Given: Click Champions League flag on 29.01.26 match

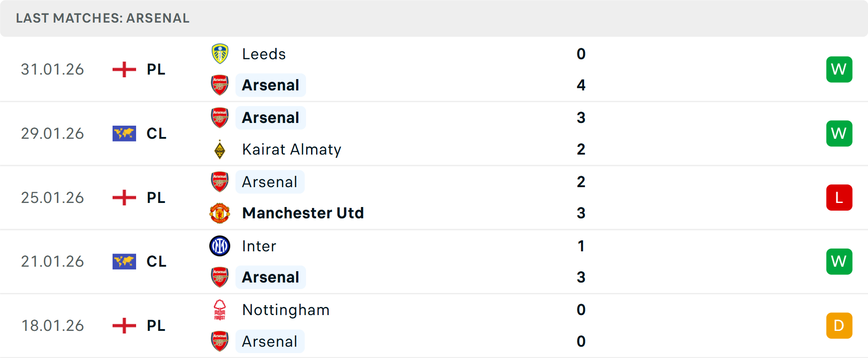Looking at the screenshot, I should pos(124,134).
